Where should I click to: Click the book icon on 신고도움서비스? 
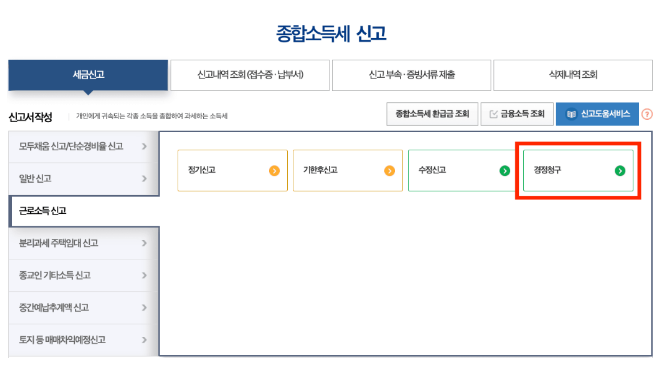tap(571, 114)
